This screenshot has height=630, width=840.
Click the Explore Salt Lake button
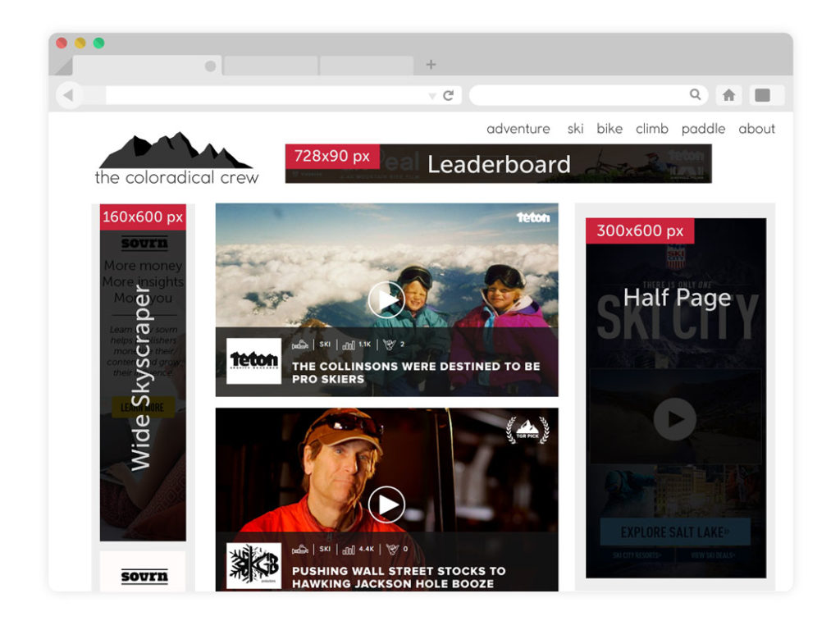click(674, 532)
